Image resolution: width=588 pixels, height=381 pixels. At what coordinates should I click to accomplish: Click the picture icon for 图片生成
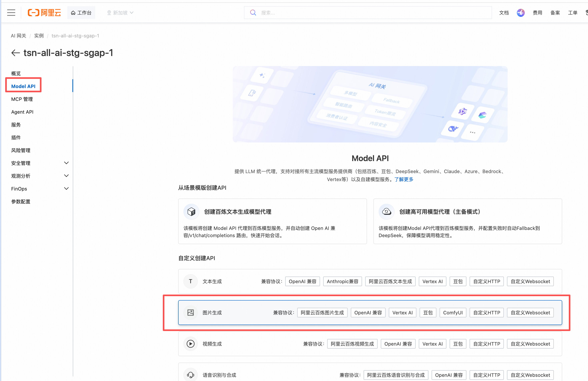(x=190, y=313)
